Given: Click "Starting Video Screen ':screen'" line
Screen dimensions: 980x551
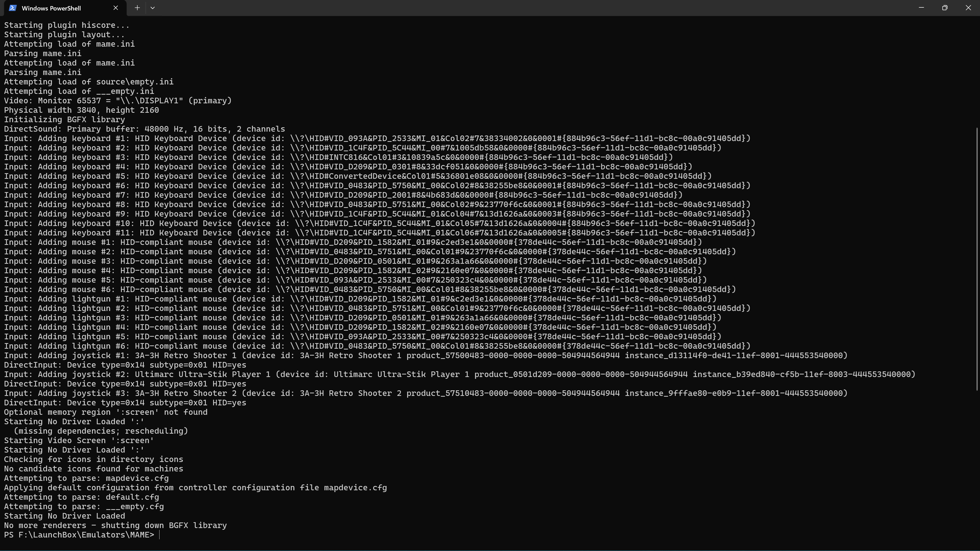Looking at the screenshot, I should click(79, 441).
